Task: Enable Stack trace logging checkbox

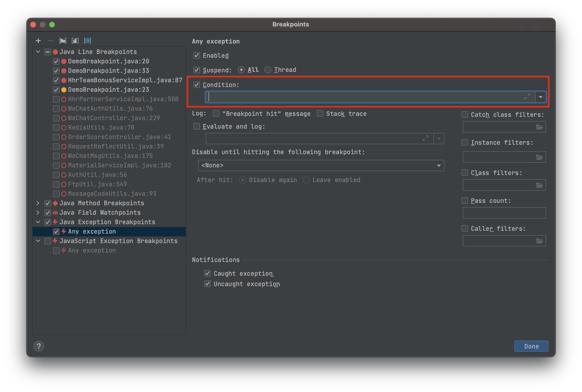Action: tap(320, 114)
